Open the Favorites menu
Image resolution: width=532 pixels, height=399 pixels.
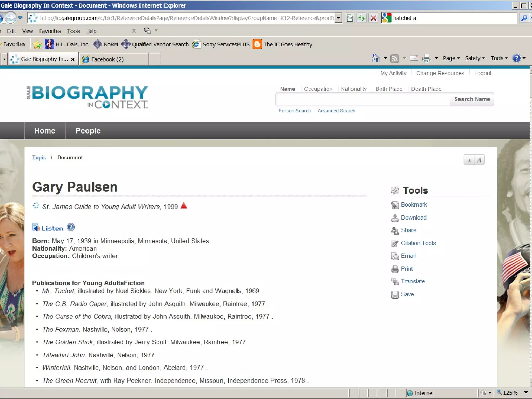50,31
